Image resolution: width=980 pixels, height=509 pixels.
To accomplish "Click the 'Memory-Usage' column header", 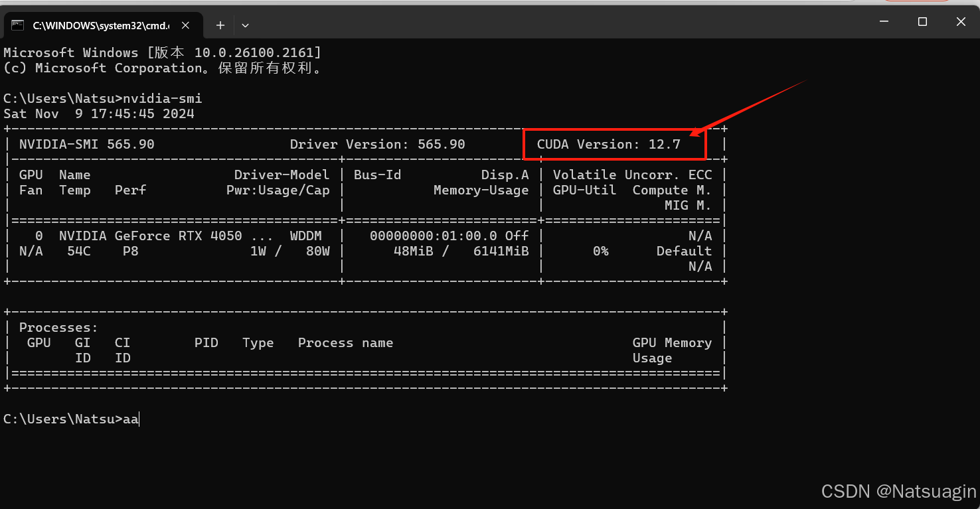I will click(481, 190).
